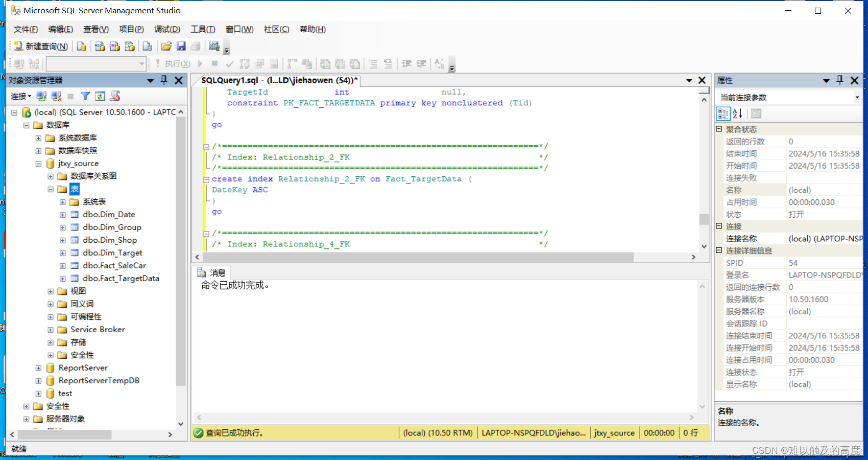Click the Cancel Executing Query stop icon
The image size is (868, 460).
pos(215,64)
